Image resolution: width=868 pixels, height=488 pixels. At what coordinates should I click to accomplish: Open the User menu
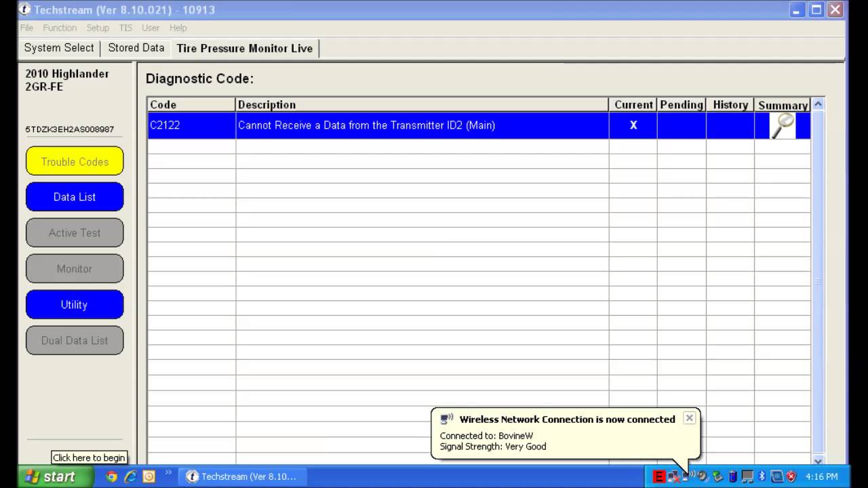(151, 28)
